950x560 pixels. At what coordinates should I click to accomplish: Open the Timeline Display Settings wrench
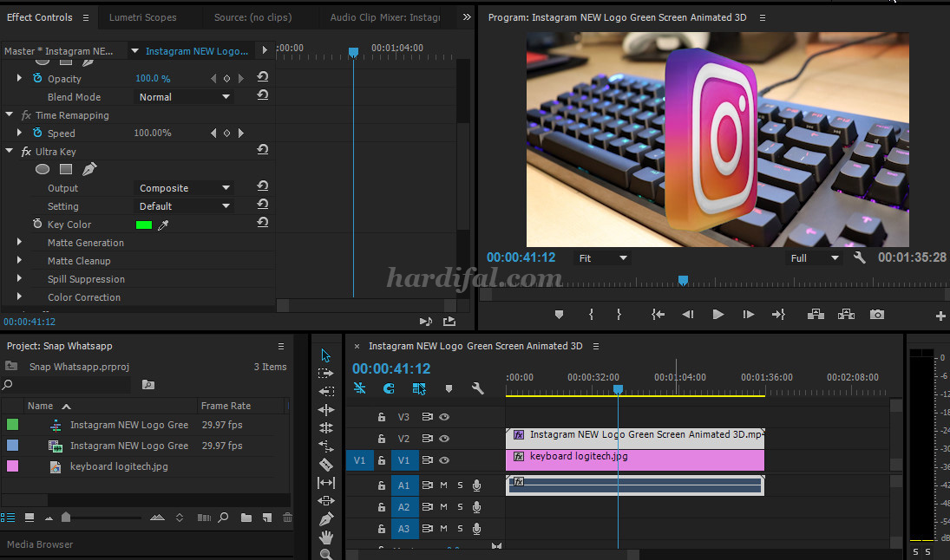[478, 388]
